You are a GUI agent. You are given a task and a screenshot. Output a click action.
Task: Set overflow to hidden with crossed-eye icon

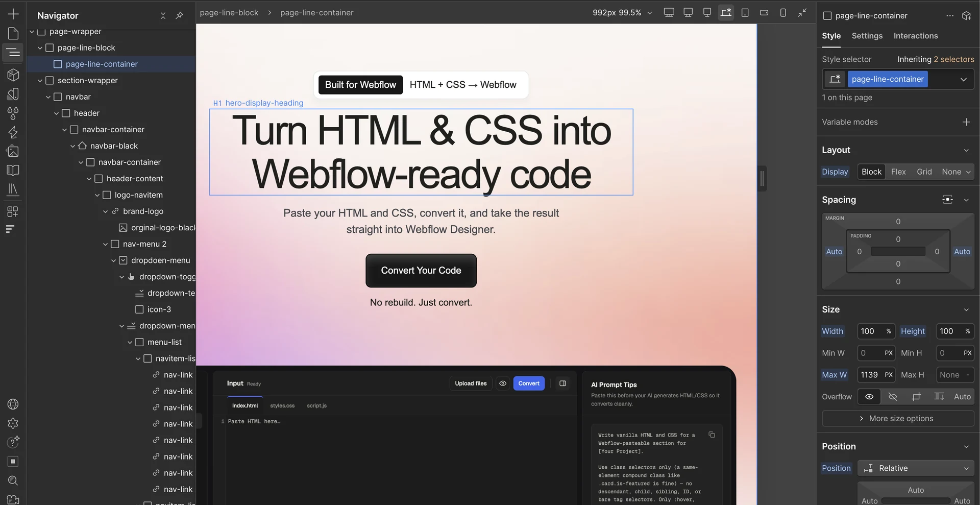point(893,397)
